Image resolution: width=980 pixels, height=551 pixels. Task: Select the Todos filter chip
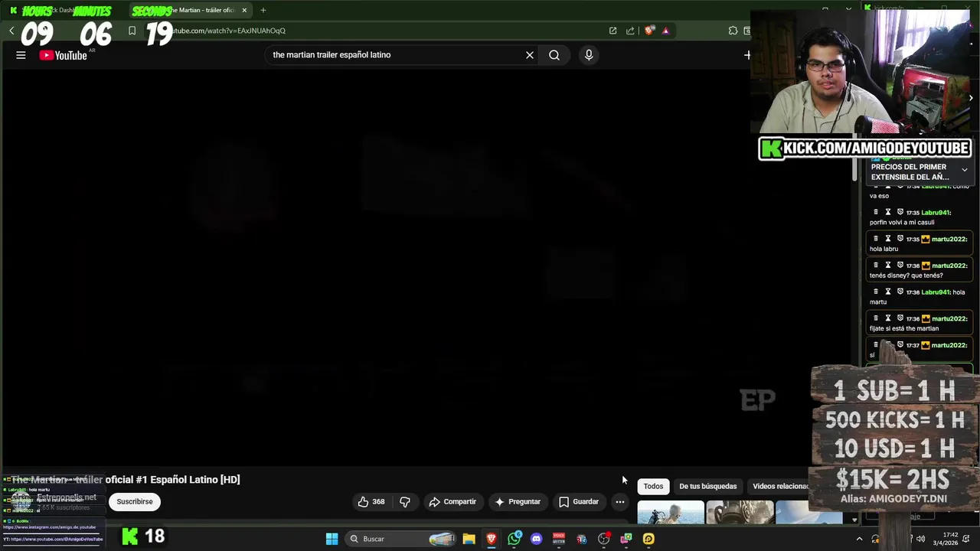click(653, 487)
